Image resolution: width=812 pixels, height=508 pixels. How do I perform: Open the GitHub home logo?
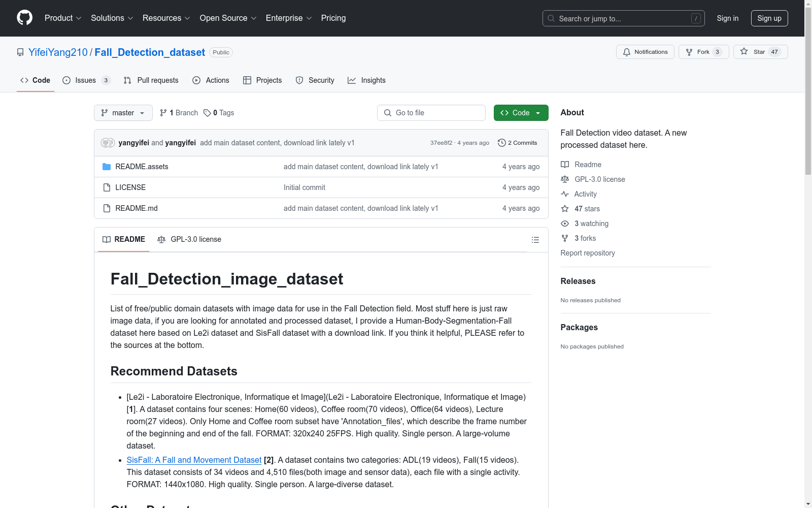coord(24,18)
